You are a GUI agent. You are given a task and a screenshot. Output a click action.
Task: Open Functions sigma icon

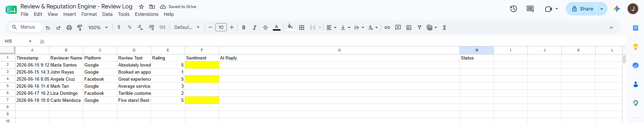(444, 28)
